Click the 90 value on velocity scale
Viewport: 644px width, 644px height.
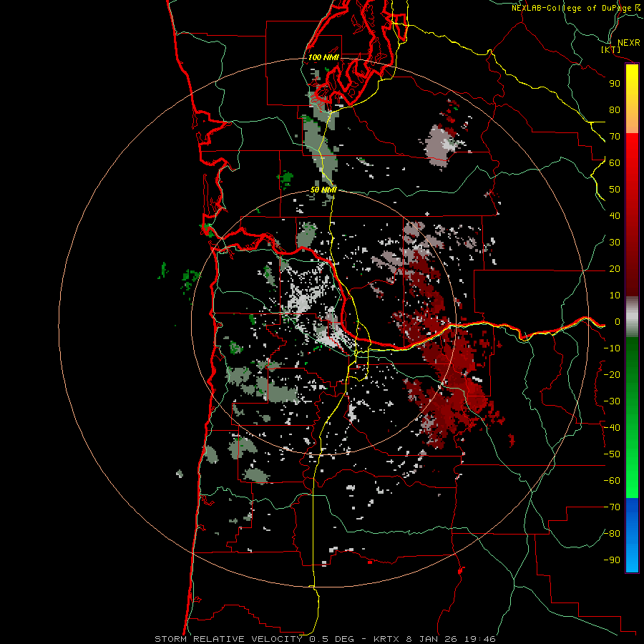click(x=615, y=84)
